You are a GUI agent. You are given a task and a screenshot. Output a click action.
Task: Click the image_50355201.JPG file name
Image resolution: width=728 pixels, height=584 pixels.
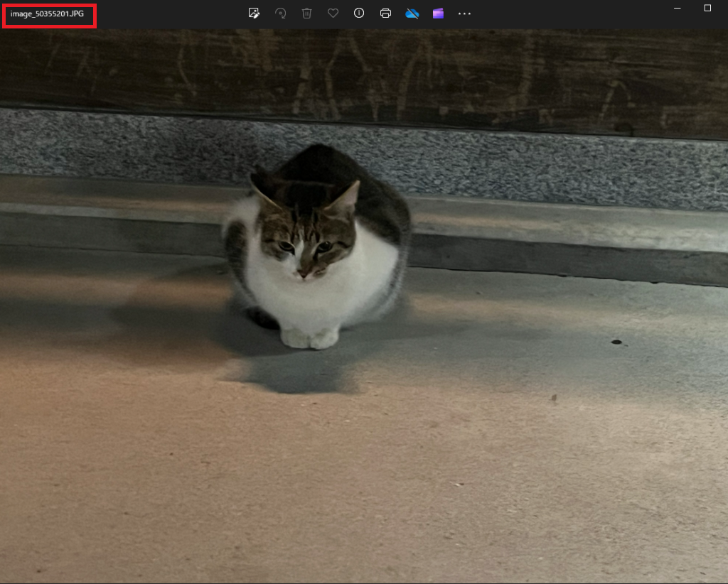click(47, 14)
